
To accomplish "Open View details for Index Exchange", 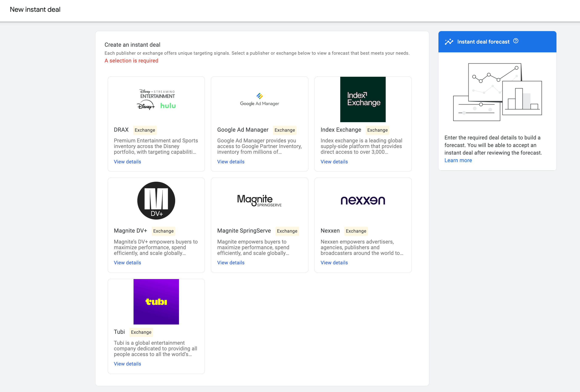I will (334, 162).
